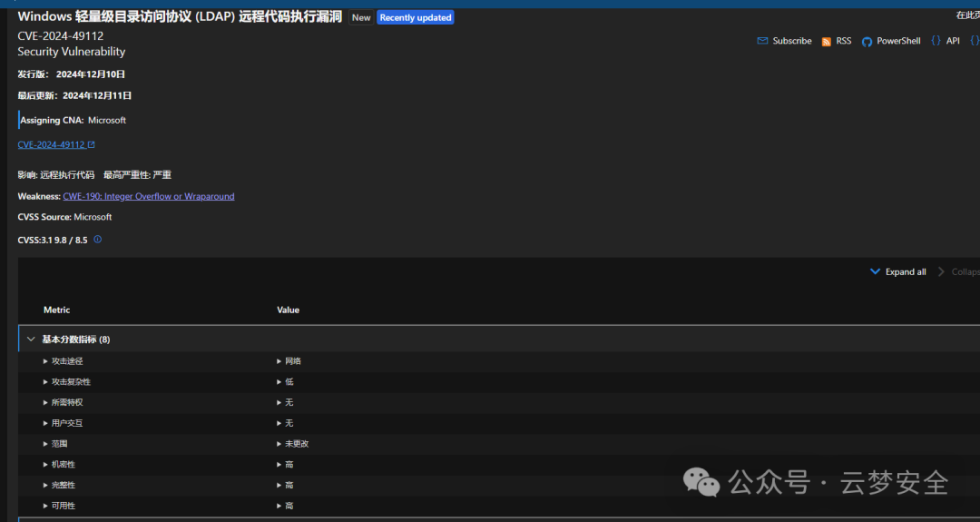Click the Expand all button

pos(898,272)
